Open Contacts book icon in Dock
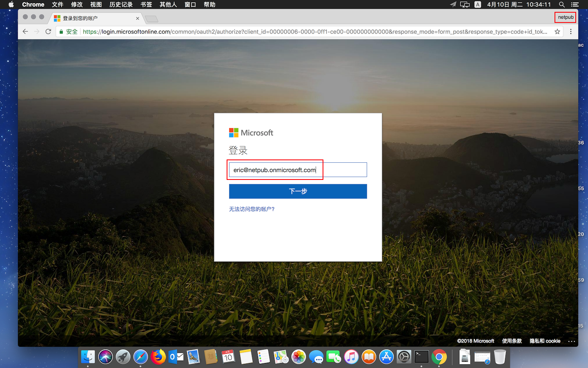The height and width of the screenshot is (368, 588). 211,357
